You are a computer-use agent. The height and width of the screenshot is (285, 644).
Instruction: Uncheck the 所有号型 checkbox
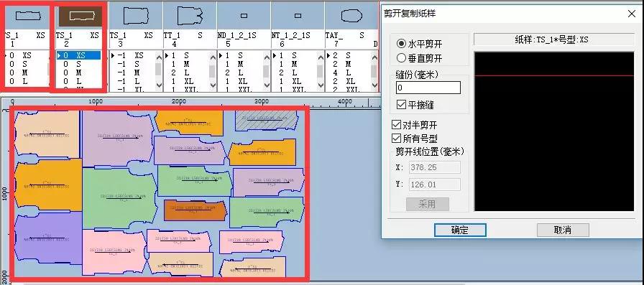[415, 139]
